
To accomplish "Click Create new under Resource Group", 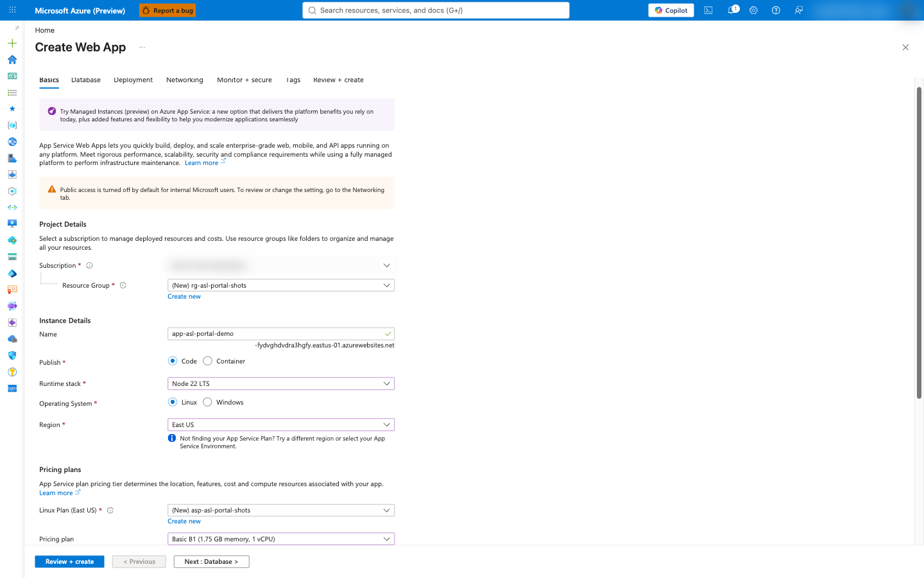I will 184,297.
